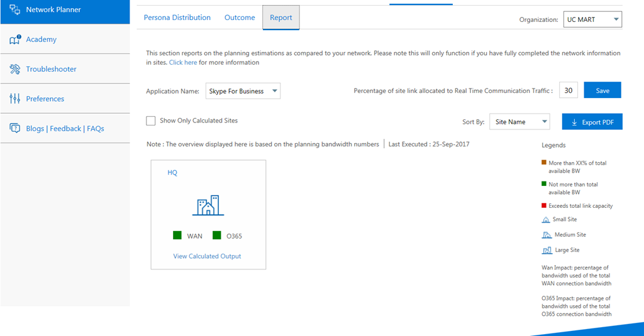Open the View Calculated Output link

(207, 256)
